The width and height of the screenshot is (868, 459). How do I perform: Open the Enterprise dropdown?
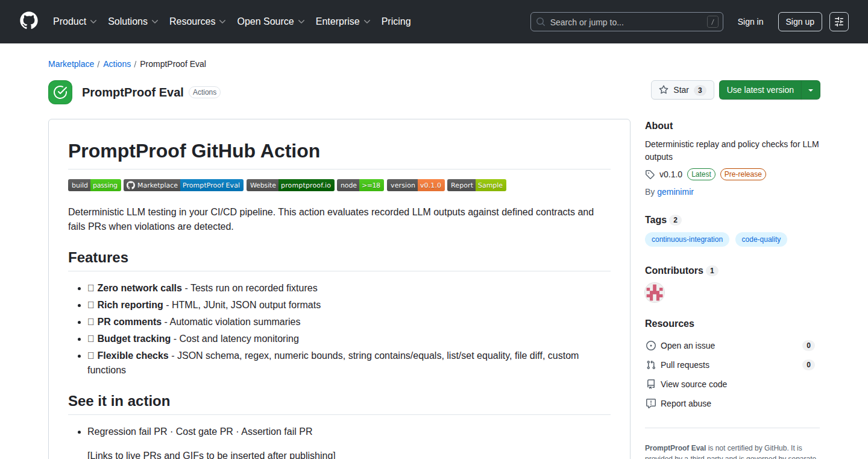343,22
